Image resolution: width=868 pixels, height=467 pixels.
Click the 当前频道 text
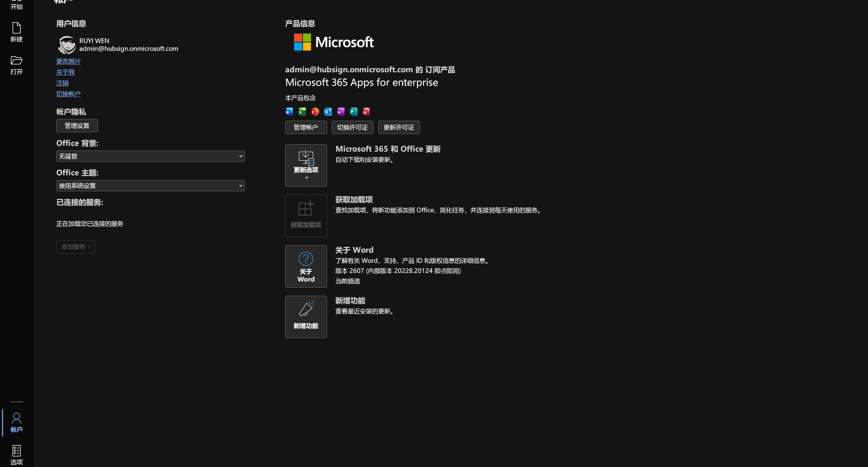click(x=348, y=281)
